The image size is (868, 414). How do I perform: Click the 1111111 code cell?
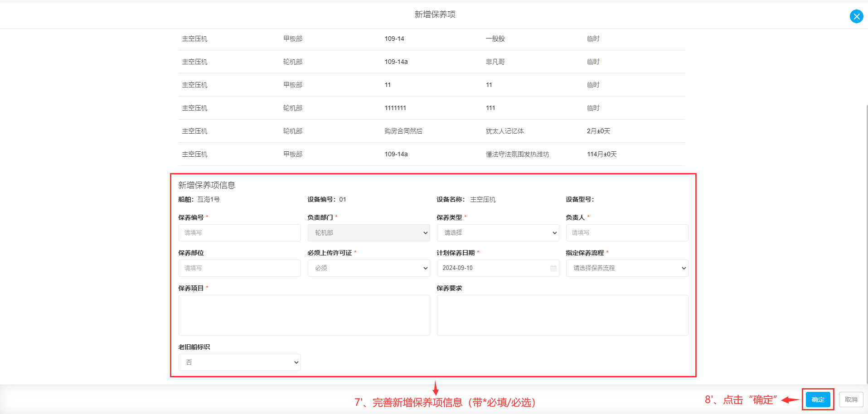pos(395,108)
